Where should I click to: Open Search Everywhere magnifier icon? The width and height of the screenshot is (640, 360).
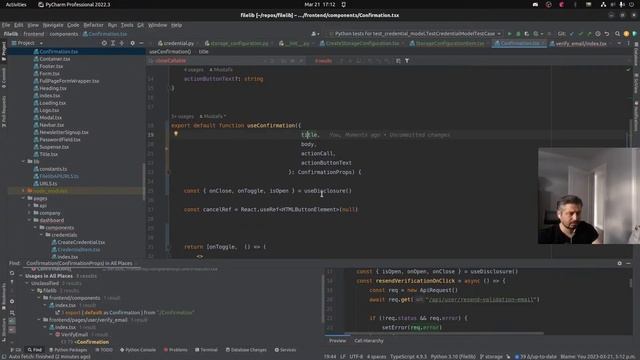pyautogui.click(x=618, y=34)
